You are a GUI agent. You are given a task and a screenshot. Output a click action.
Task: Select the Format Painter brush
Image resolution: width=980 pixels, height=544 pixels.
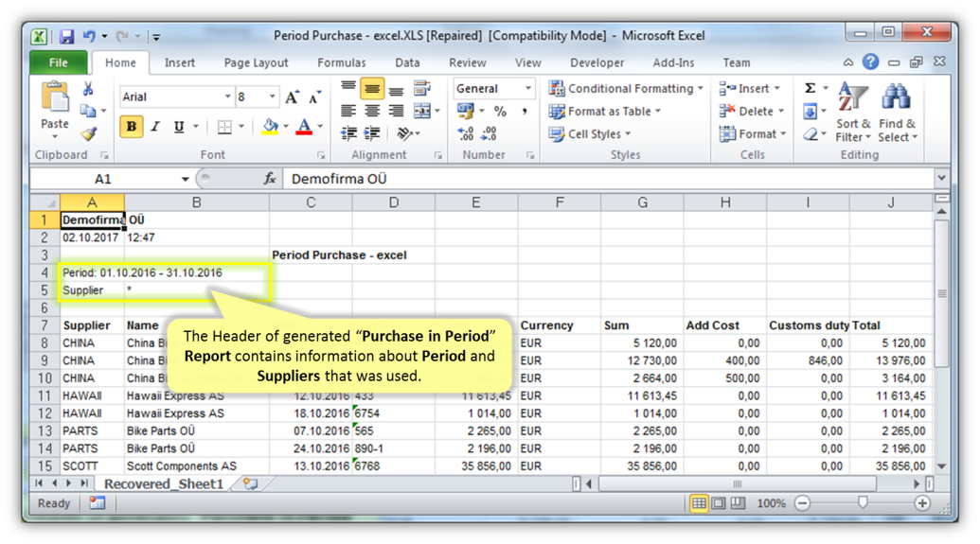(88, 133)
